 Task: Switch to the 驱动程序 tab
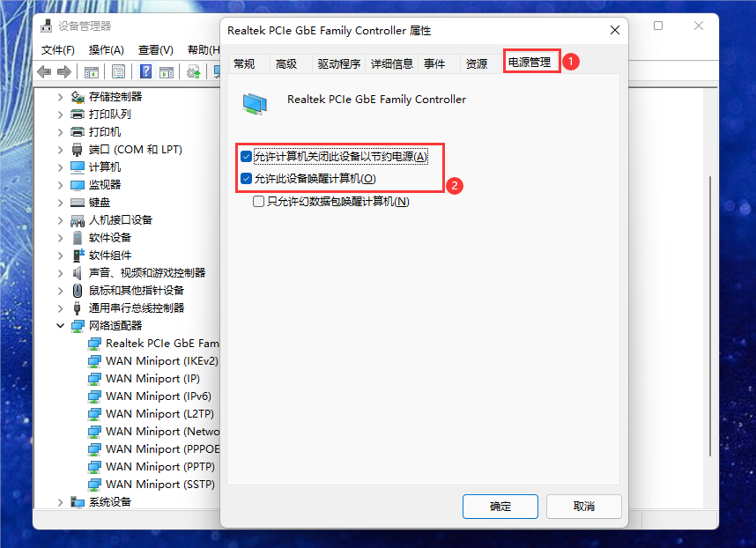[339, 64]
